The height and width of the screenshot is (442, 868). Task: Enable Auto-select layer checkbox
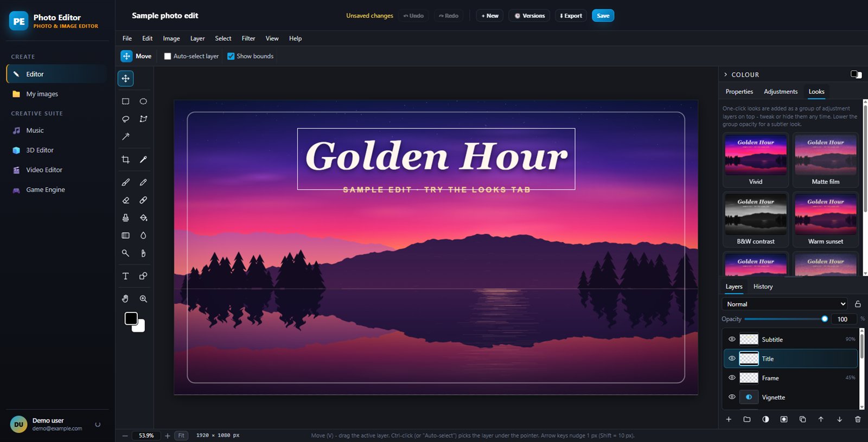[x=168, y=56]
